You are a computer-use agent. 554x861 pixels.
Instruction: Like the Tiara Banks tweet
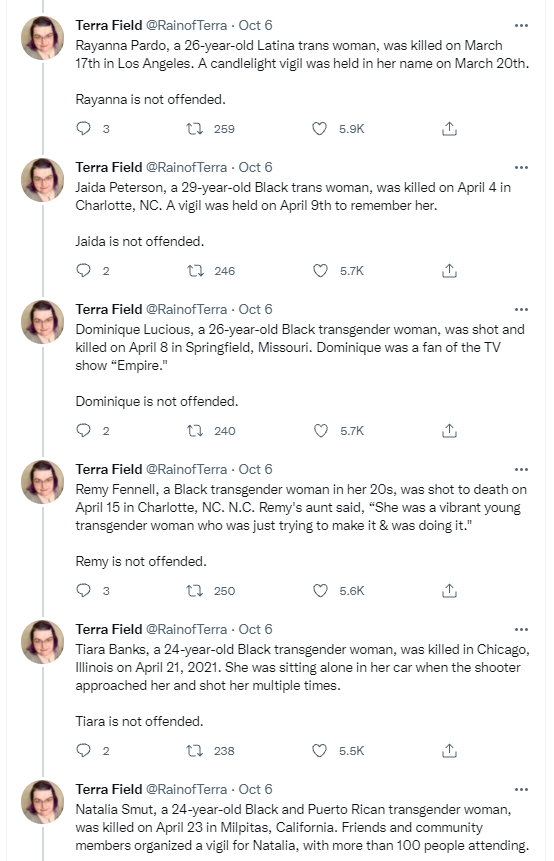(x=320, y=750)
